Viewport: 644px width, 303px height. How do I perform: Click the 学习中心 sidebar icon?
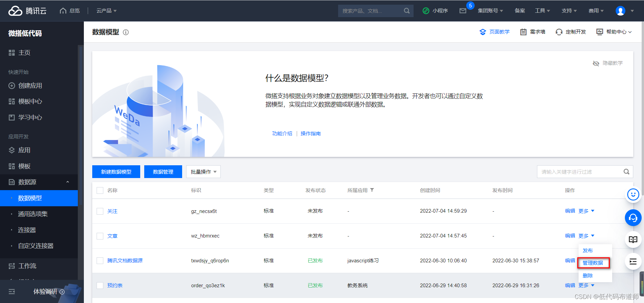click(x=12, y=118)
